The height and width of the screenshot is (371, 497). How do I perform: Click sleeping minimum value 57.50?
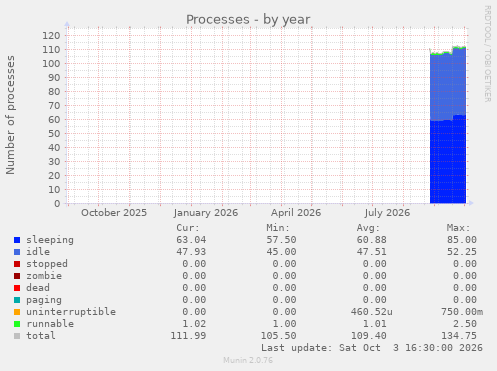[281, 240]
